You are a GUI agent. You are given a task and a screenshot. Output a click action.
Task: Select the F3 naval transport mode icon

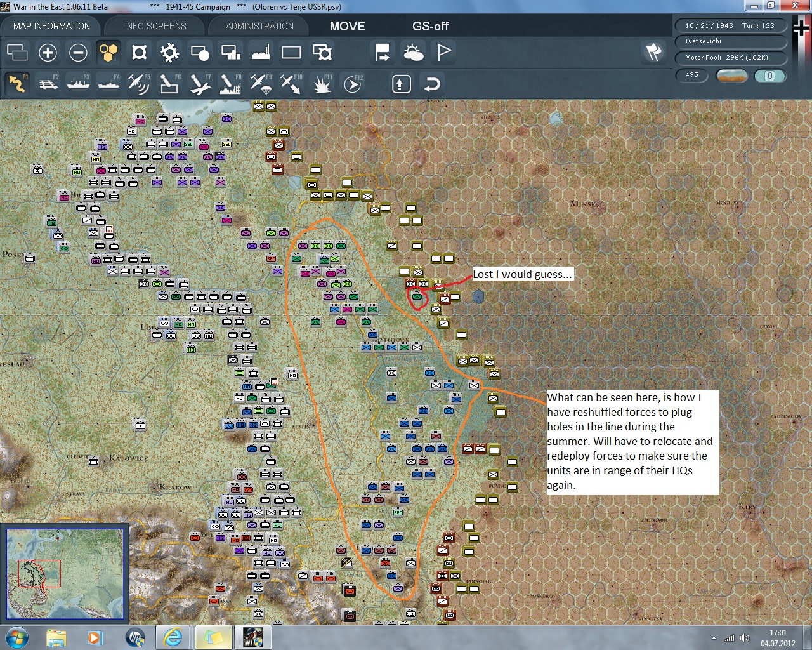tap(78, 84)
